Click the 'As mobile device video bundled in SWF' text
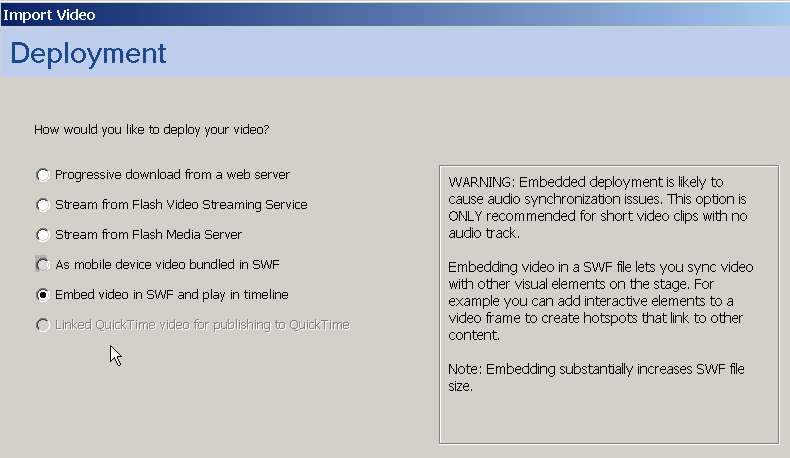 [x=167, y=265]
